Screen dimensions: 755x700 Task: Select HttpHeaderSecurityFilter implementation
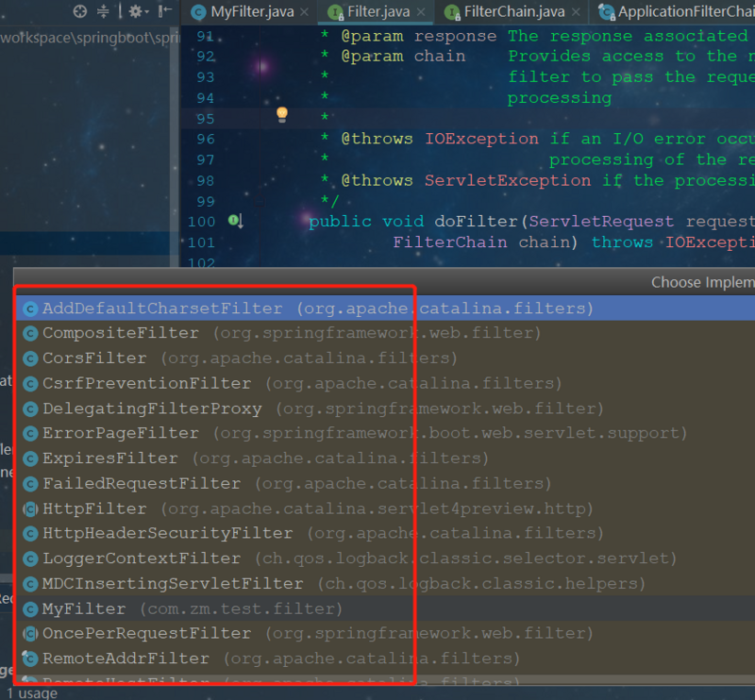[x=385, y=533]
